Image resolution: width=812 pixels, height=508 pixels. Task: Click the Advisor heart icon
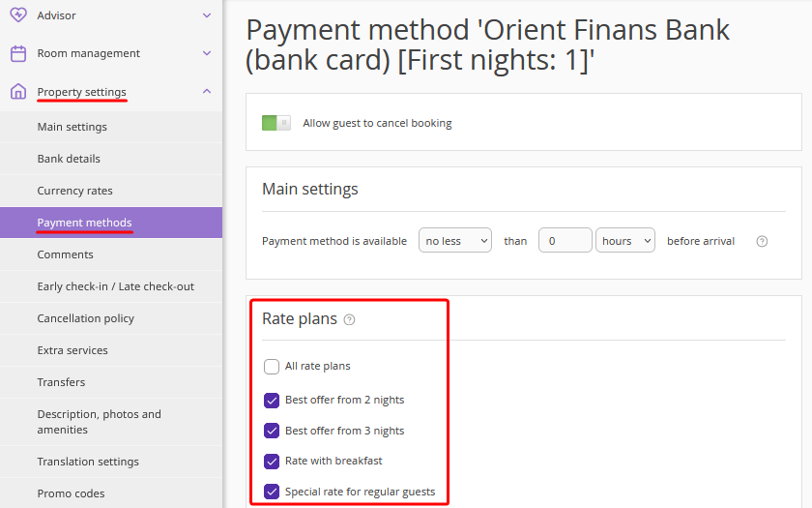(x=18, y=15)
